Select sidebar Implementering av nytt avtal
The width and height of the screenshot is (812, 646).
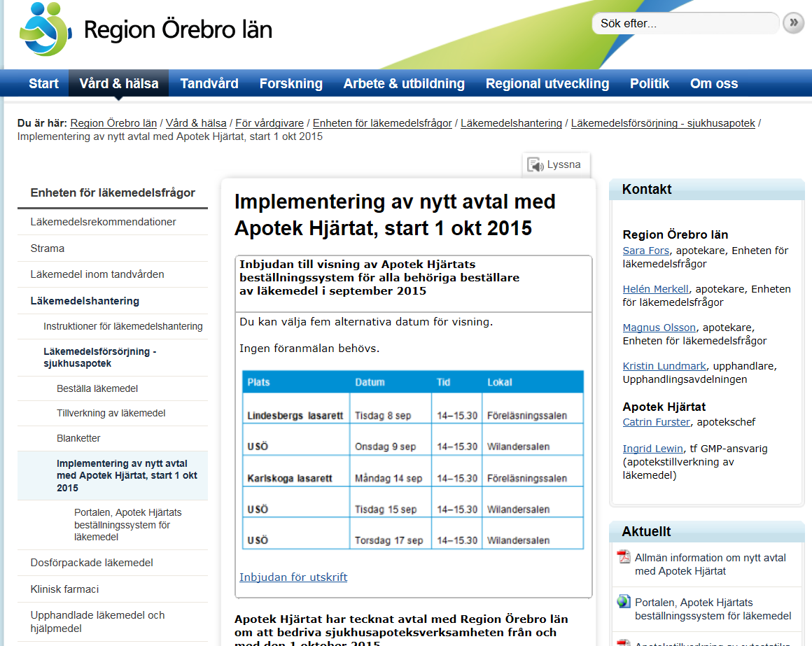pyautogui.click(x=127, y=475)
